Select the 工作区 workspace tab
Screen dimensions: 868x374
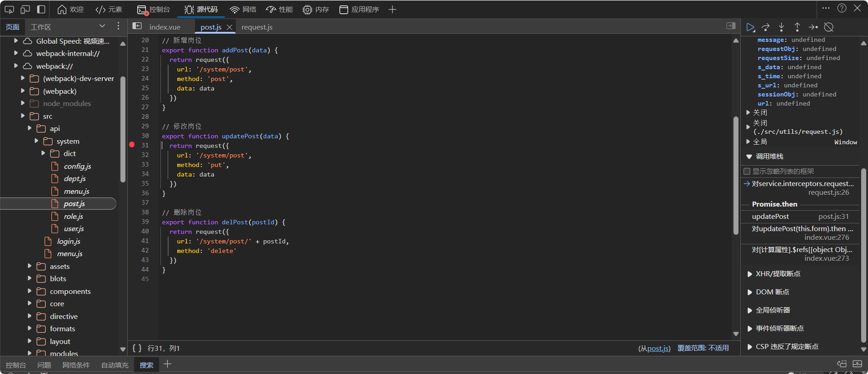41,27
